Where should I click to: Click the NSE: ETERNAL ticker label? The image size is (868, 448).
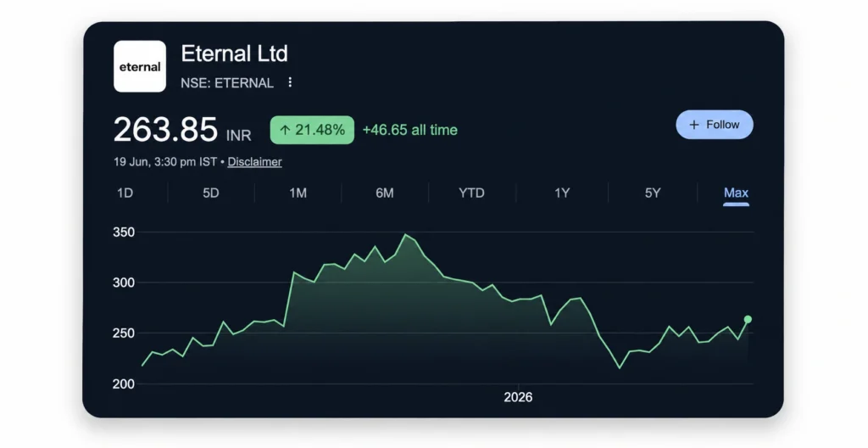[227, 83]
